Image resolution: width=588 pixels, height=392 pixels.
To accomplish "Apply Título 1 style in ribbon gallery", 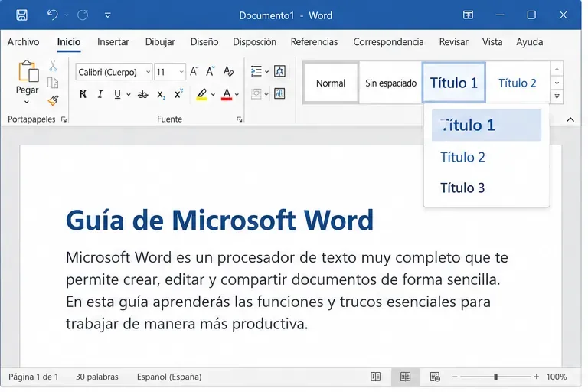I will tap(454, 83).
